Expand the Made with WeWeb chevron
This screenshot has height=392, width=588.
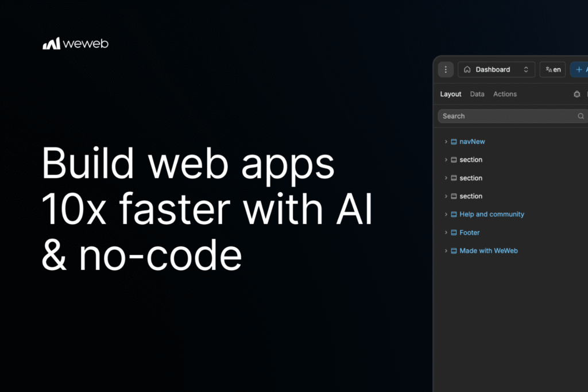point(446,251)
